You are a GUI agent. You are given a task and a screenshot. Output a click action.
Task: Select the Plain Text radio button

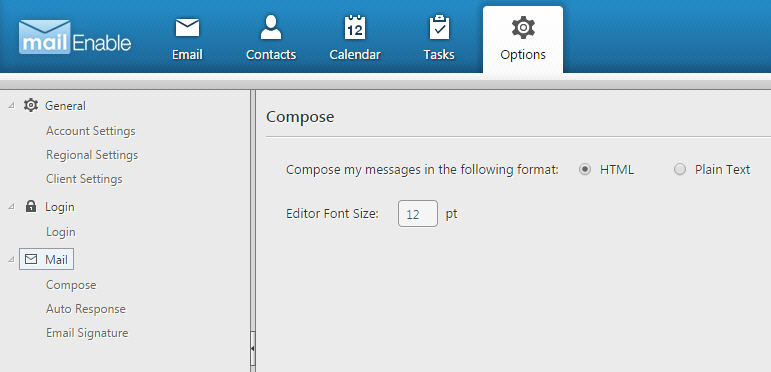680,170
